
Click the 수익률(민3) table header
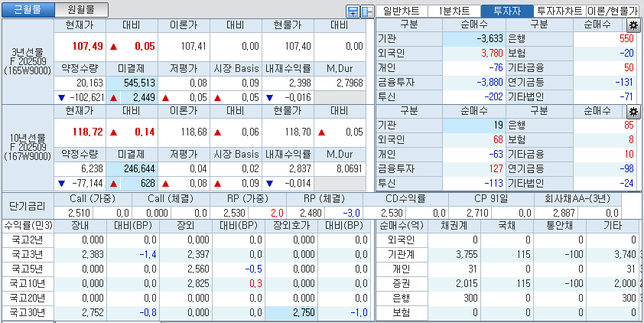pos(28,225)
